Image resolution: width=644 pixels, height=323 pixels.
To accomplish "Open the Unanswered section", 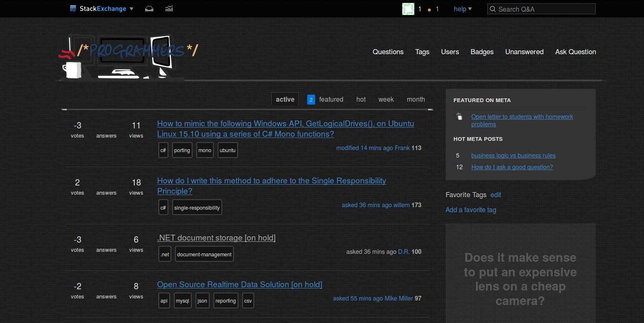I will pyautogui.click(x=524, y=52).
